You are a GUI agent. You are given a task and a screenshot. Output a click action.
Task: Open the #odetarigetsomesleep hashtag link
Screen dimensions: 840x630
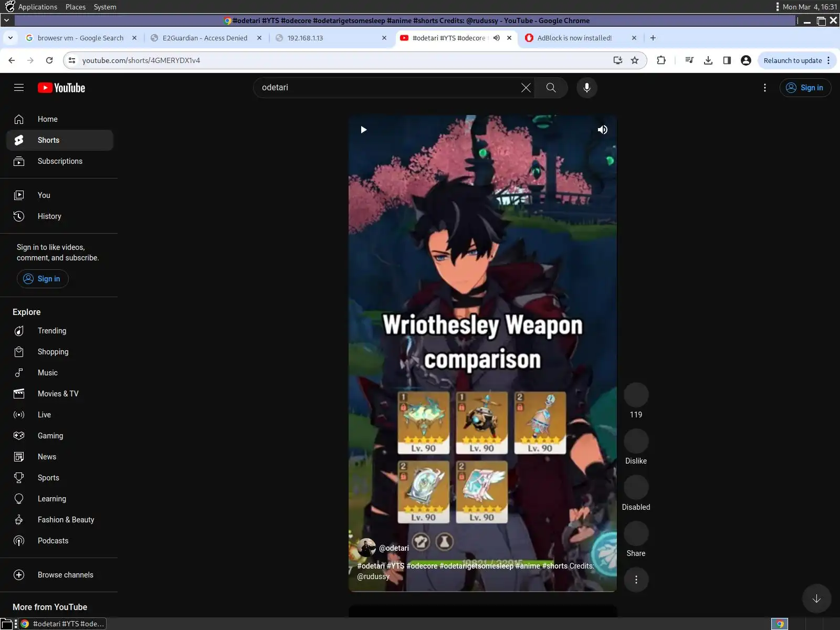[x=476, y=566]
